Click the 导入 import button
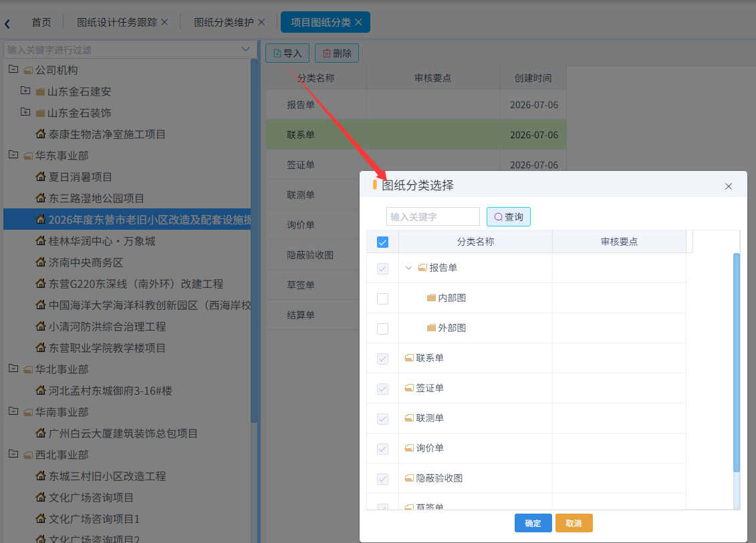The height and width of the screenshot is (543, 756). click(x=287, y=53)
